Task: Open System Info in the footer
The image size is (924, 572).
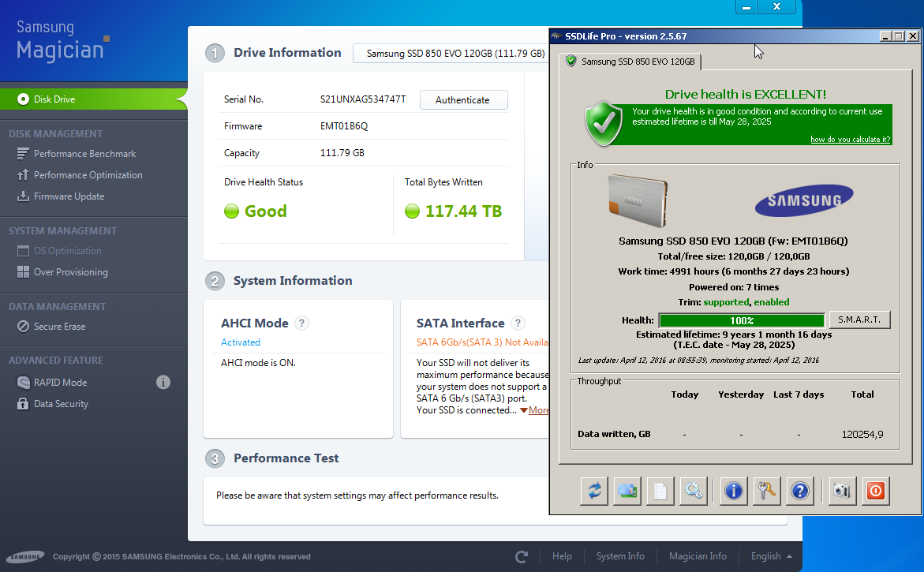Action: 620,557
